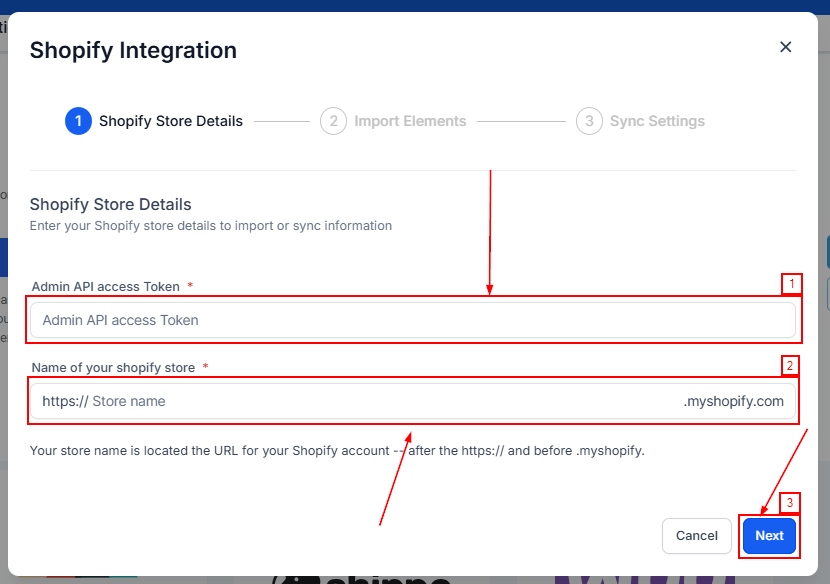Open the Sync Settings step label
This screenshot has width=830, height=584.
pyautogui.click(x=657, y=121)
